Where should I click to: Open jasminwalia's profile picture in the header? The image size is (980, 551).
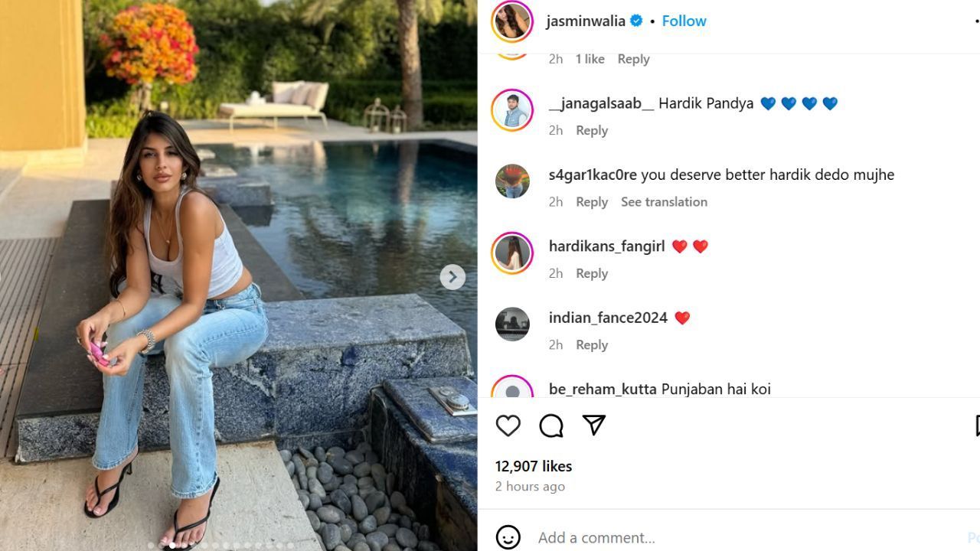512,21
